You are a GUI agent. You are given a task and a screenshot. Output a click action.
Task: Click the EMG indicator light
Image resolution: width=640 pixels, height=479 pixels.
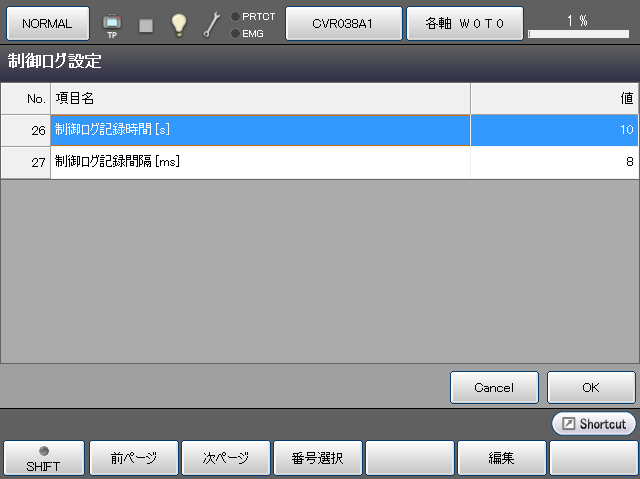click(235, 33)
